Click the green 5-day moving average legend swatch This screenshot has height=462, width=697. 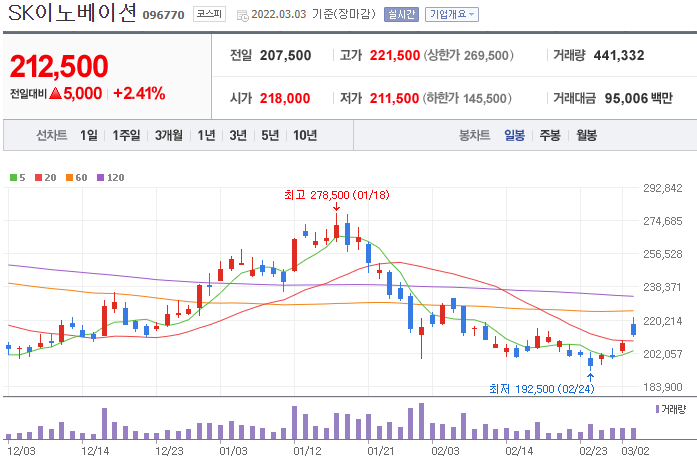(x=13, y=178)
